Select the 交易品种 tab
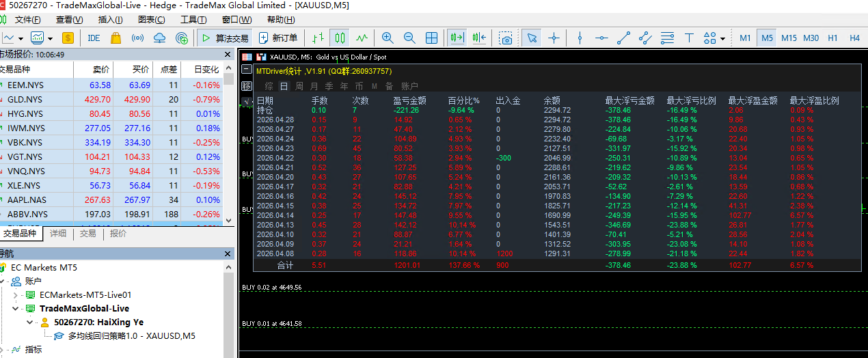868x358 pixels. pos(19,234)
